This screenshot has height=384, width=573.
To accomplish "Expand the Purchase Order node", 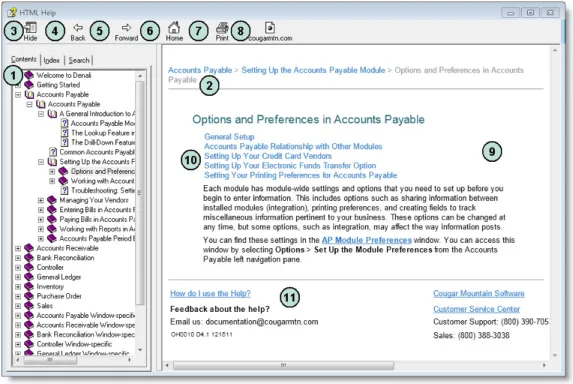I will click(18, 296).
